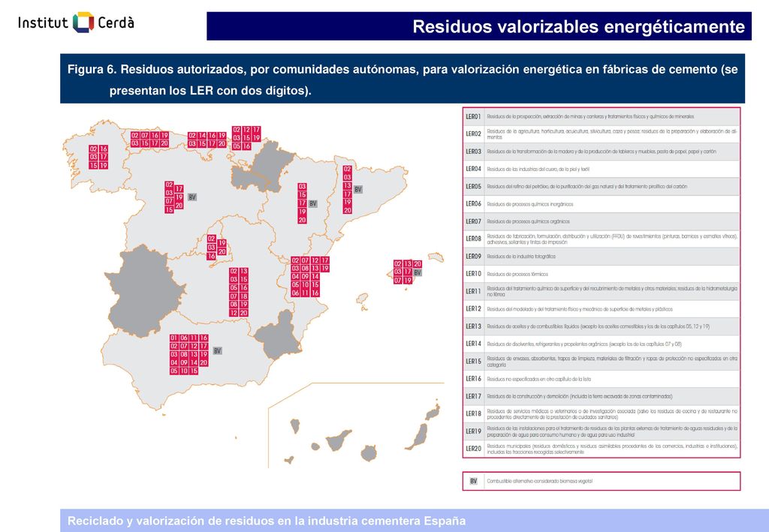This screenshot has height=532, width=769.
Task: Click the gray Extremadura region on the map
Action: tap(145, 293)
